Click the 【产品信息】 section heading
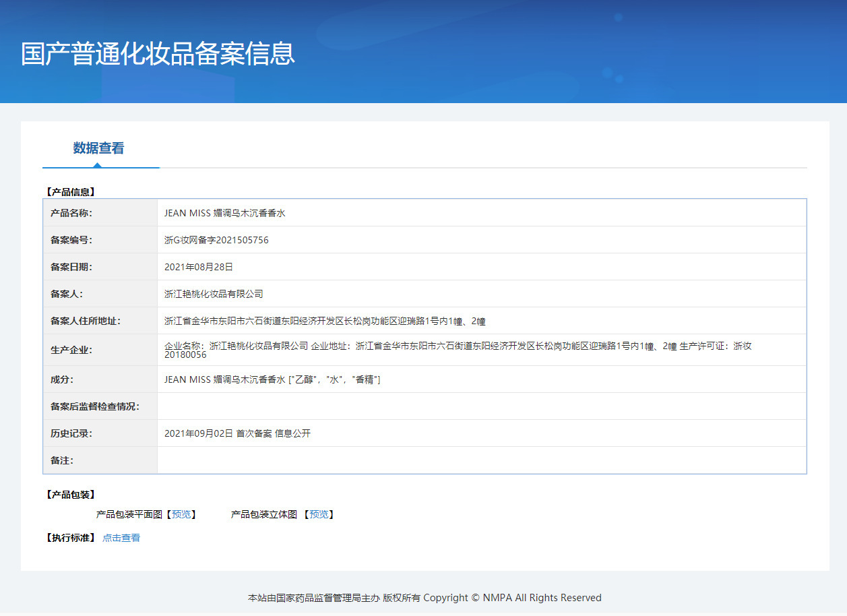Image resolution: width=847 pixels, height=616 pixels. [x=70, y=192]
